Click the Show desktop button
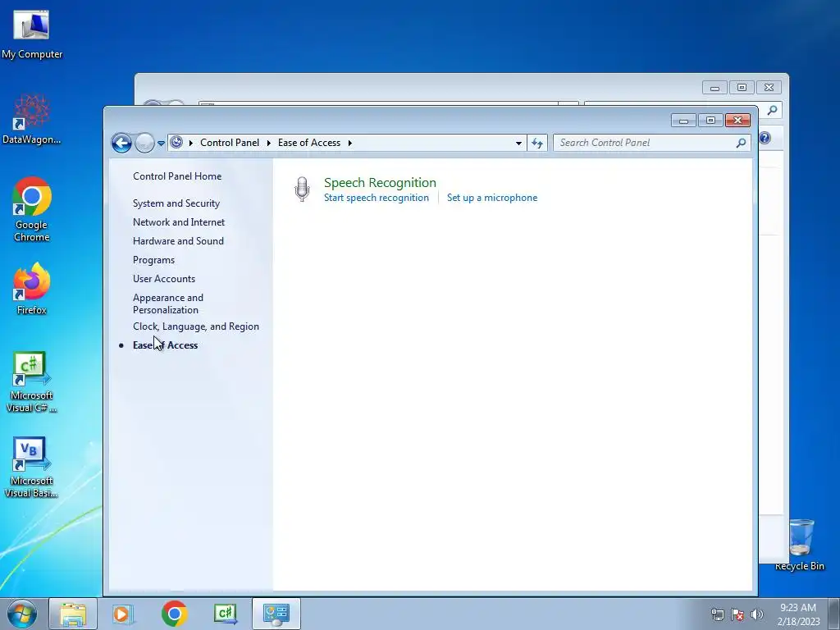The image size is (840, 630). (x=834, y=614)
